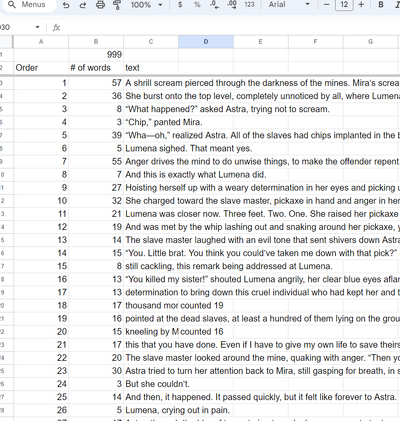Click the Undo arrow icon

pos(66,5)
